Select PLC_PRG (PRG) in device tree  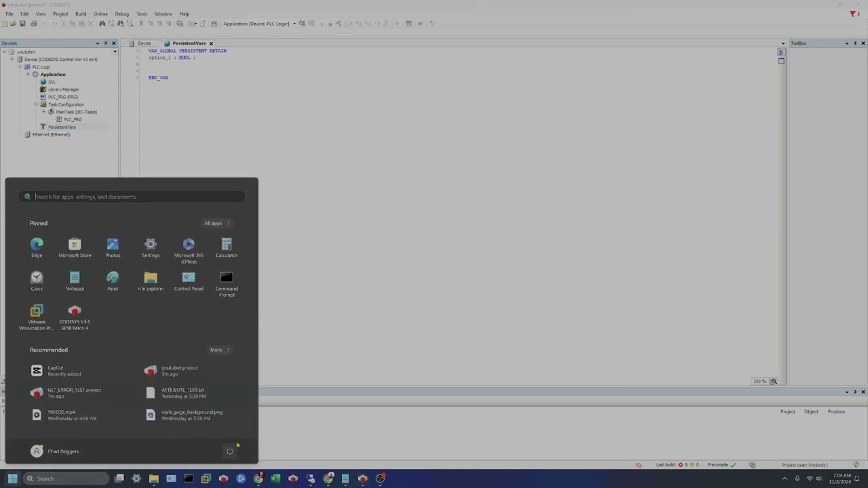point(58,97)
